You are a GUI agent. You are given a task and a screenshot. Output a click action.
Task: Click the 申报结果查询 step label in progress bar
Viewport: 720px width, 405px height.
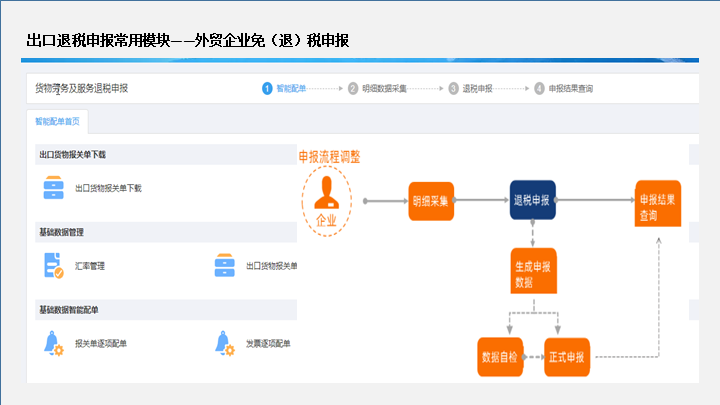[x=571, y=88]
